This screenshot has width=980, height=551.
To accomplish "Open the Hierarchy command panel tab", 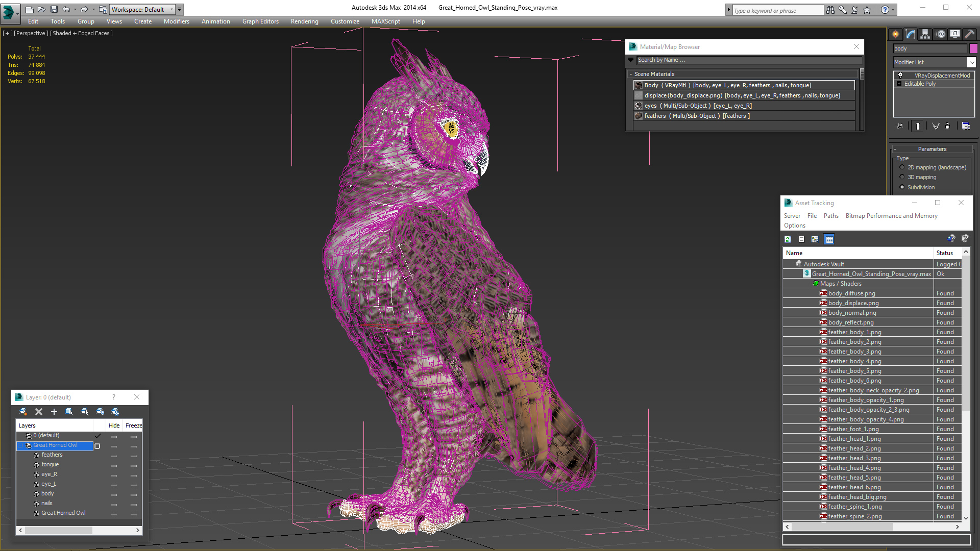I will [x=925, y=34].
